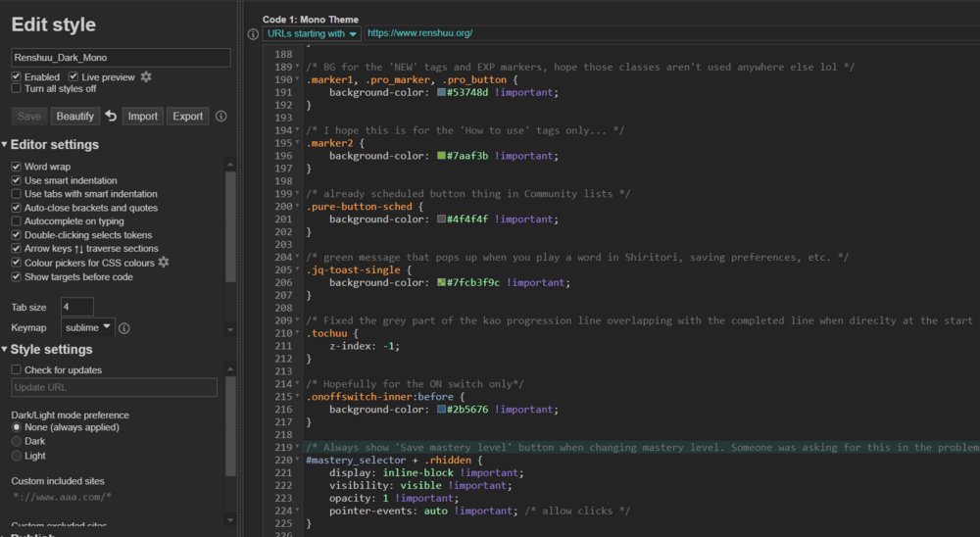This screenshot has width=980, height=537.
Task: Fold the #mastery_selector rule at line 220
Action: tap(299, 460)
